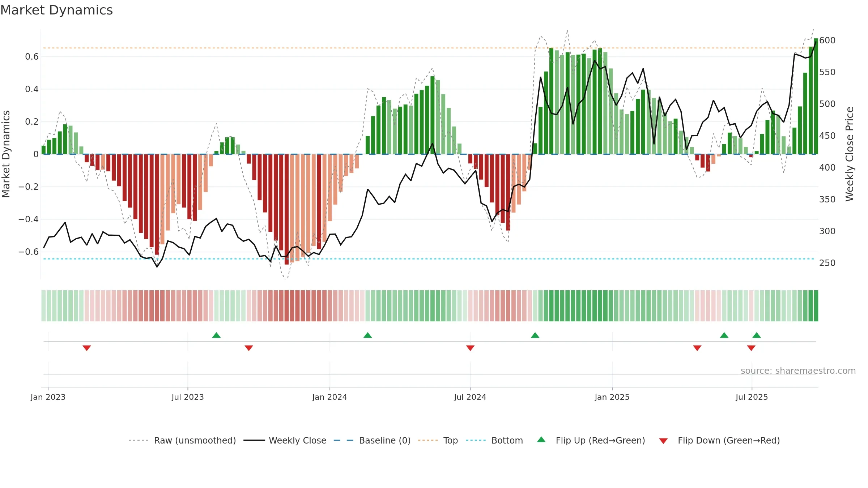Click the 'Market Dynamics' chart title

pos(56,10)
